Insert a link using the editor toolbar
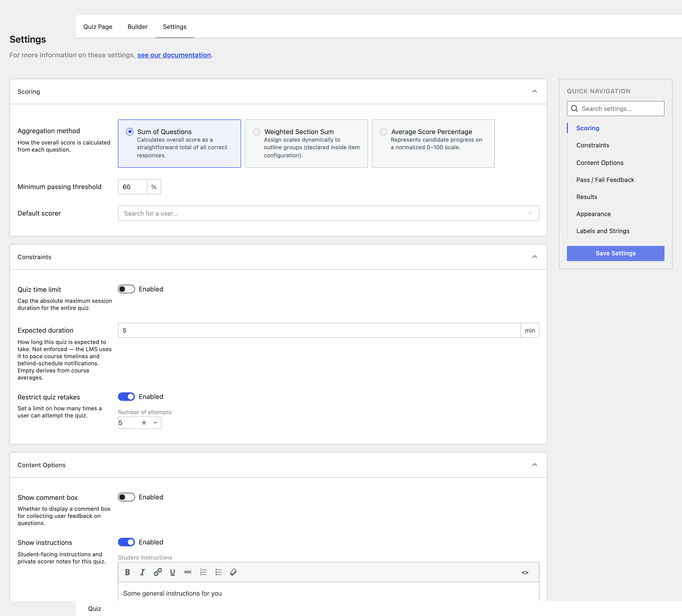 click(158, 572)
